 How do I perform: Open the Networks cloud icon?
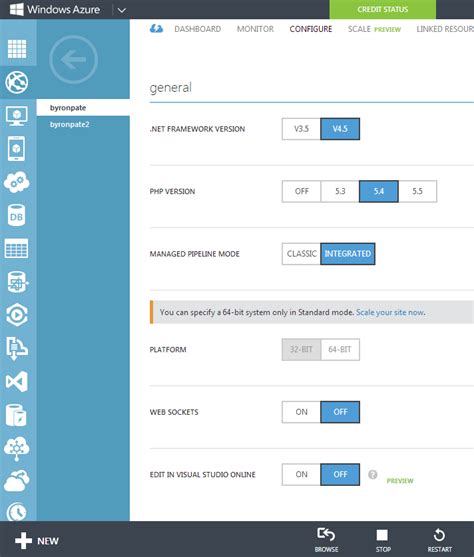click(x=16, y=449)
